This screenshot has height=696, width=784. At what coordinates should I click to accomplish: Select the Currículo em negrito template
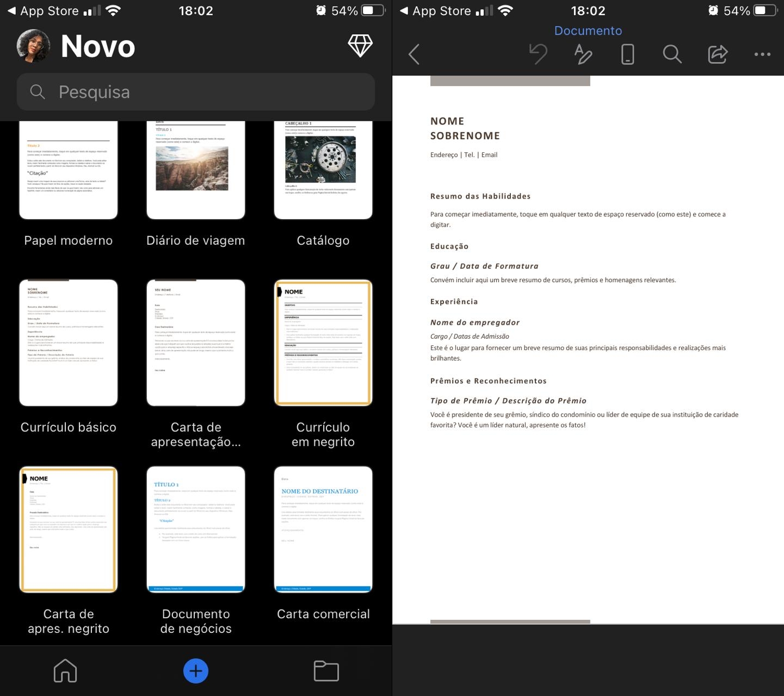tap(323, 343)
